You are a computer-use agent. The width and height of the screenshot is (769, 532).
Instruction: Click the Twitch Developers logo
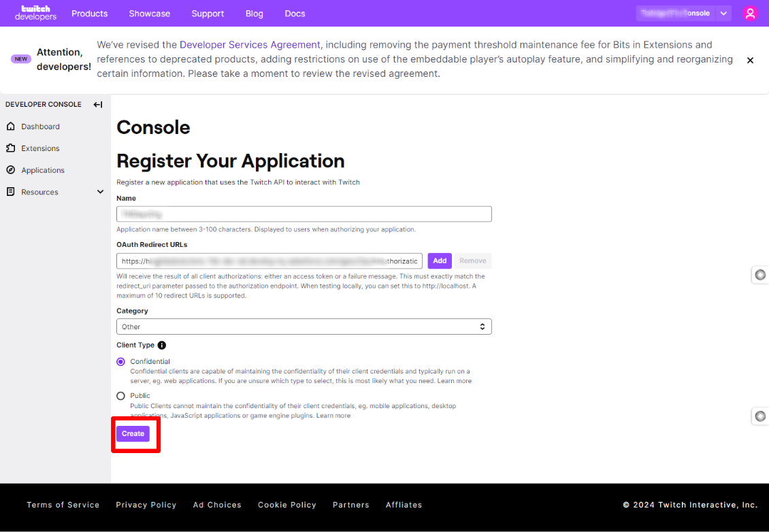[35, 13]
